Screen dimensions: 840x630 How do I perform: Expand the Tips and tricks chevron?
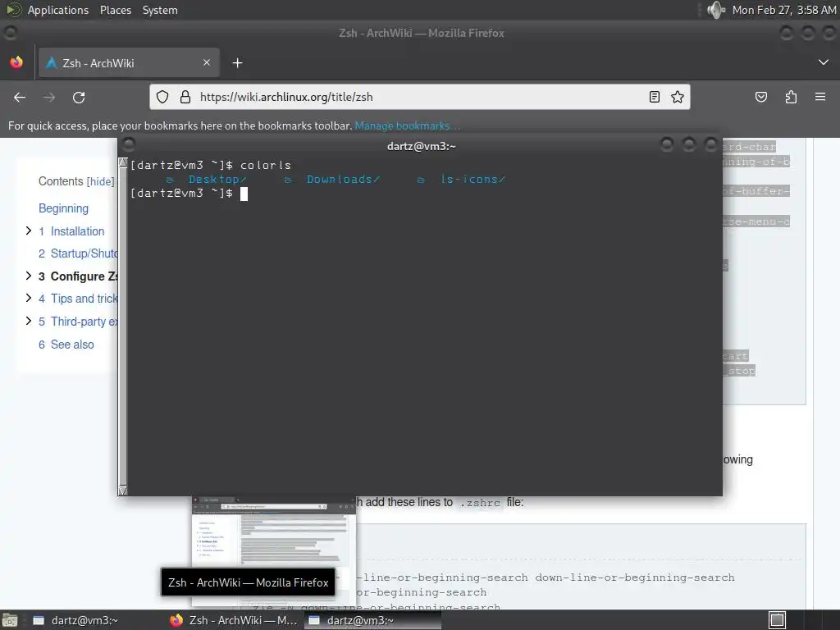[x=29, y=297]
